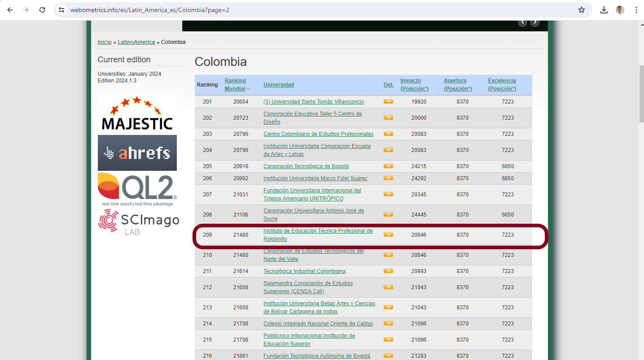Click the Majestic sponsor logo

pos(137,113)
